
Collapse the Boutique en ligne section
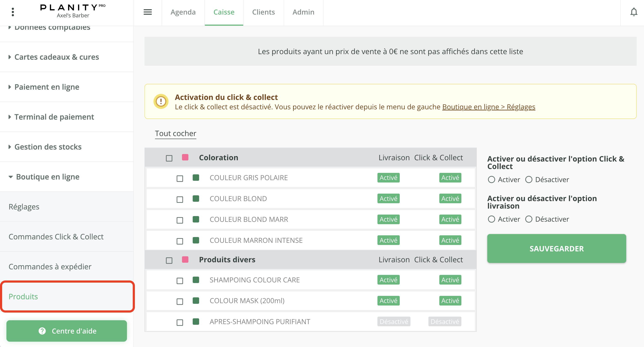[48, 177]
